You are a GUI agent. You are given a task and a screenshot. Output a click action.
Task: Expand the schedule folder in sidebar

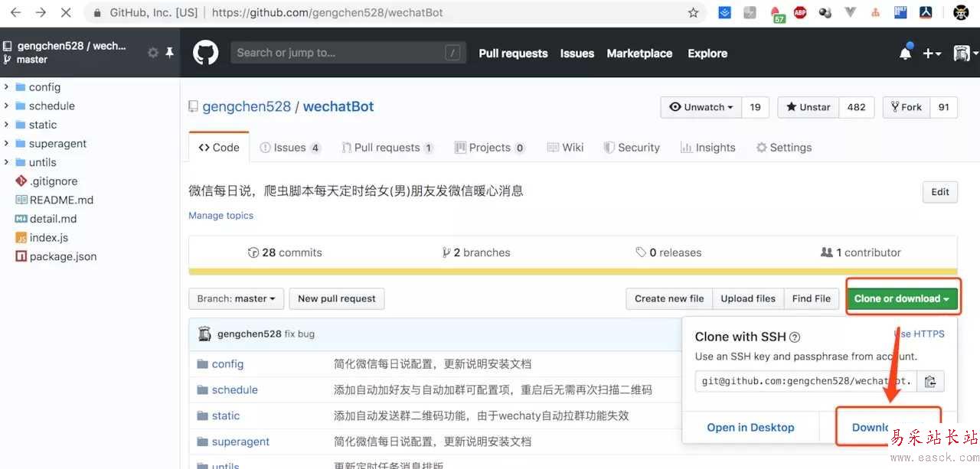(x=6, y=106)
